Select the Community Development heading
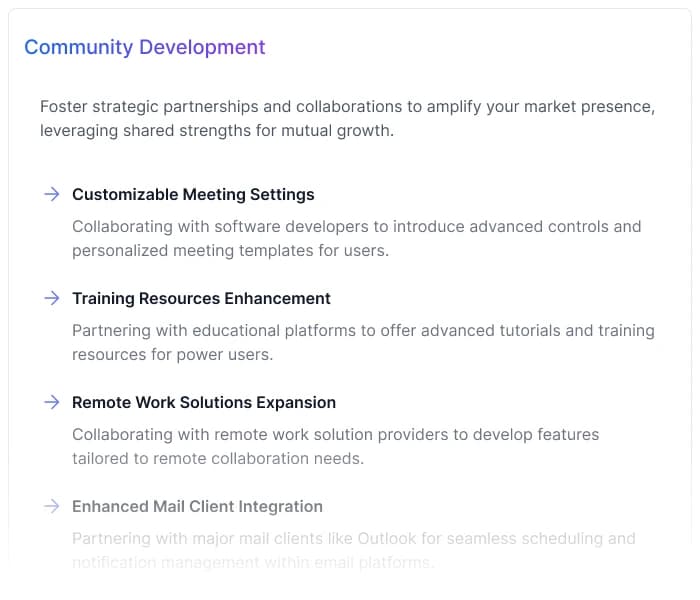This screenshot has height=600, width=700. pyautogui.click(x=144, y=47)
